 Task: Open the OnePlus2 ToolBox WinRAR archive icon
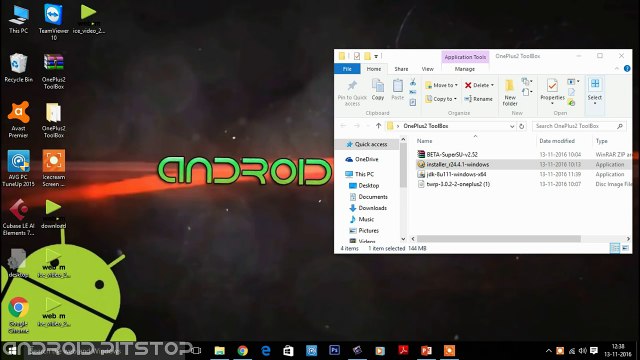pos(53,72)
